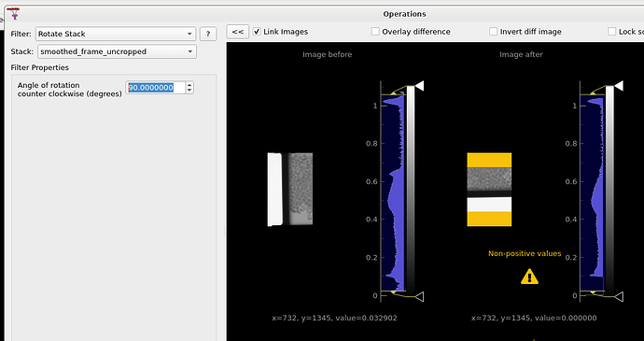Click the << collapse panel button

238,32
